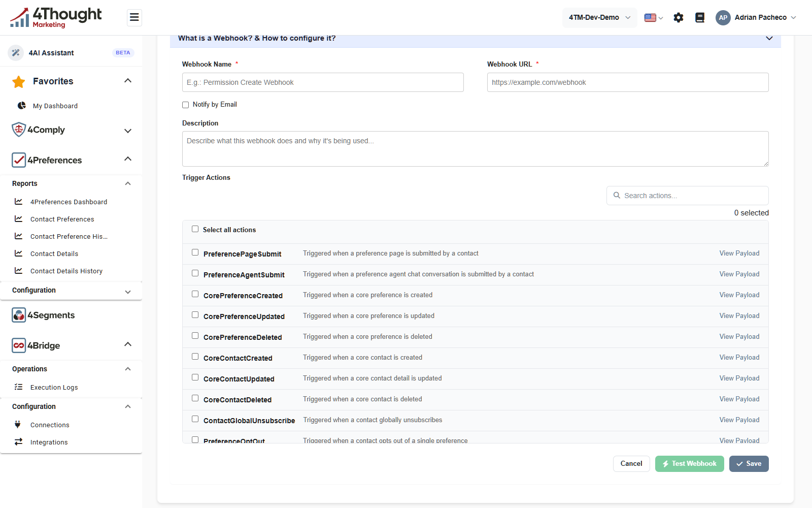Click the search magnifier icon in actions search
This screenshot has width=812, height=508.
point(617,195)
